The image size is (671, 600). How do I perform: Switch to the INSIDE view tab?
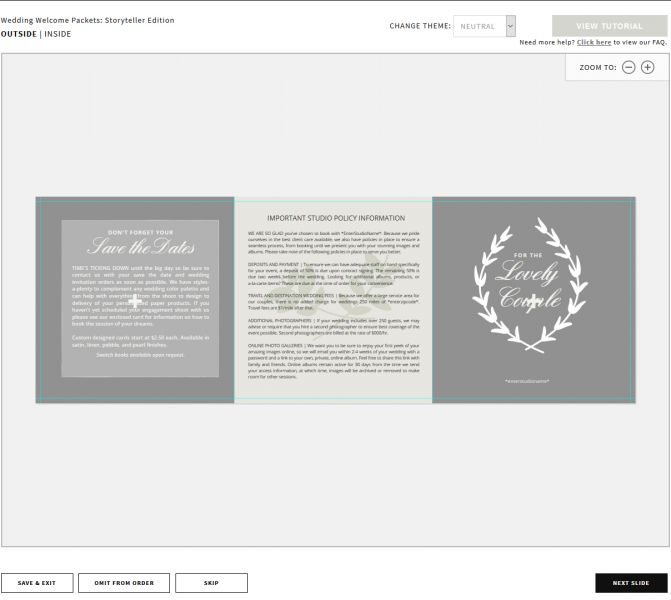point(58,34)
